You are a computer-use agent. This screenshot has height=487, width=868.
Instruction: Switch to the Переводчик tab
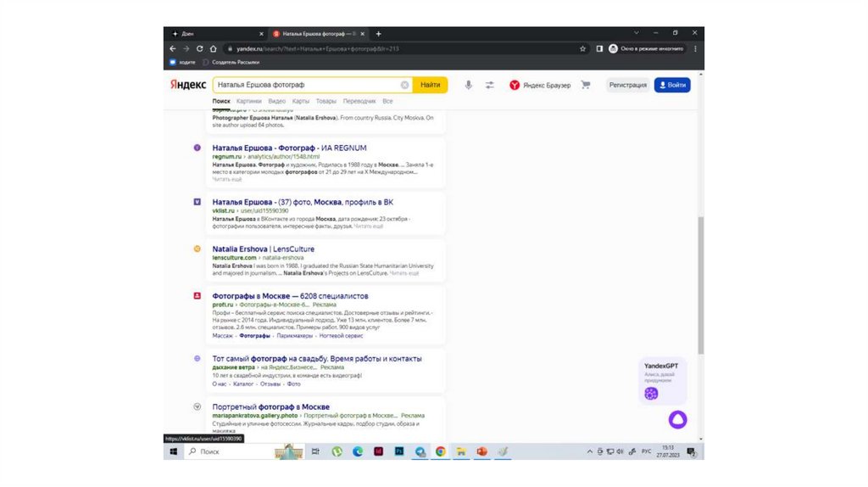click(359, 101)
